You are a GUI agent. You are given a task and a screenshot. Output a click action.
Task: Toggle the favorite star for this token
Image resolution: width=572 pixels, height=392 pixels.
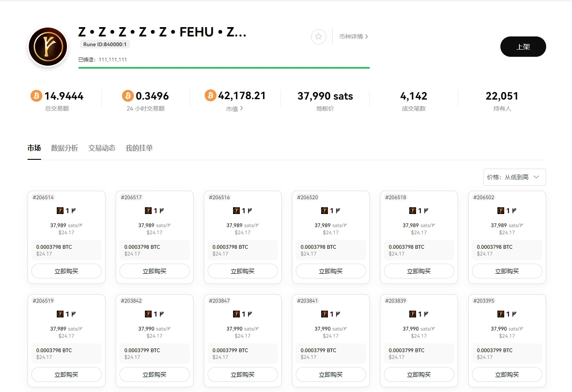[x=318, y=37]
